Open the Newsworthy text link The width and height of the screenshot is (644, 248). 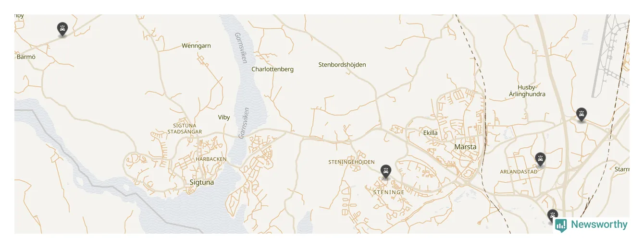click(x=599, y=224)
